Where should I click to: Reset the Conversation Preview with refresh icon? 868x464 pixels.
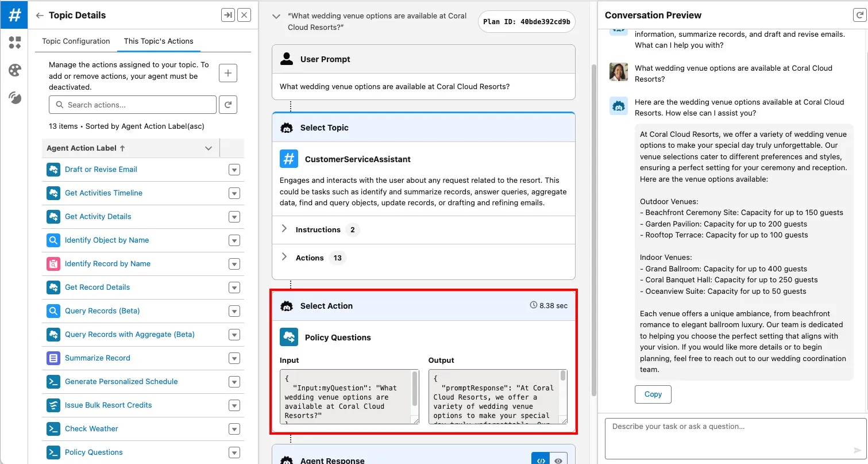point(859,16)
